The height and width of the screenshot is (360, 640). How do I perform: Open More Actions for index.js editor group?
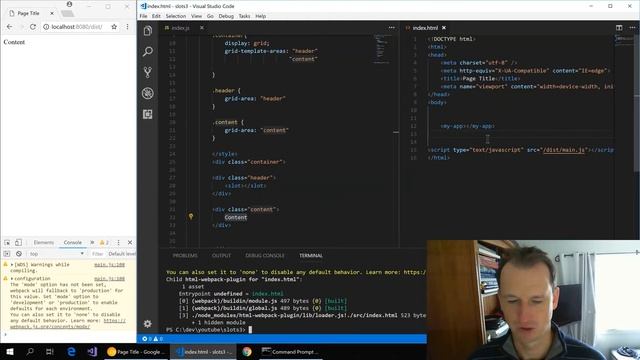pyautogui.click(x=392, y=28)
